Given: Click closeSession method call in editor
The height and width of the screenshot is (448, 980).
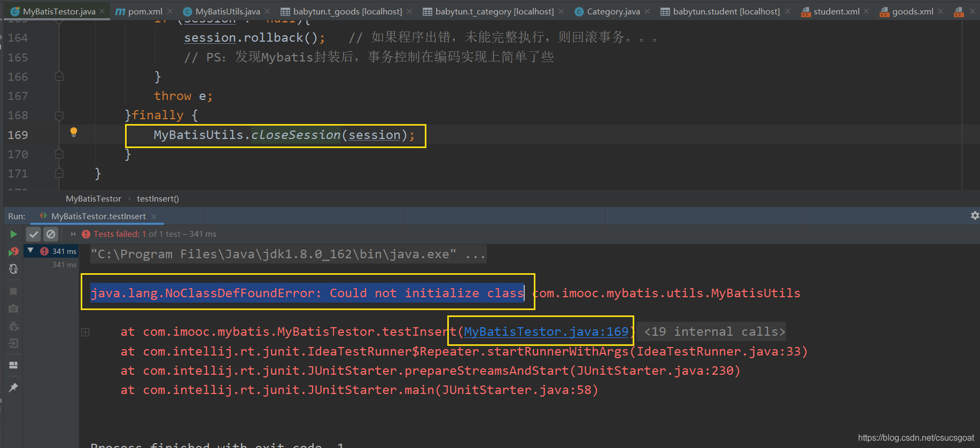Looking at the screenshot, I should pyautogui.click(x=295, y=135).
